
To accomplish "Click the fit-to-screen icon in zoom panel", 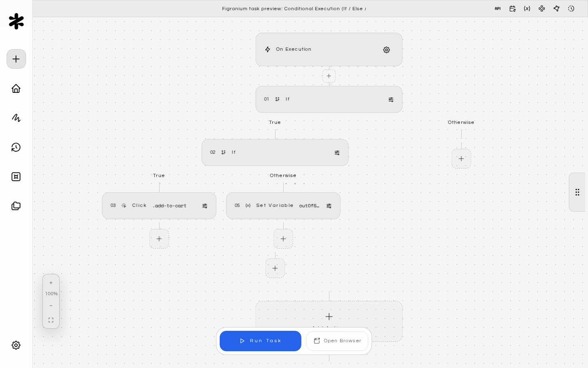I will coord(51,320).
